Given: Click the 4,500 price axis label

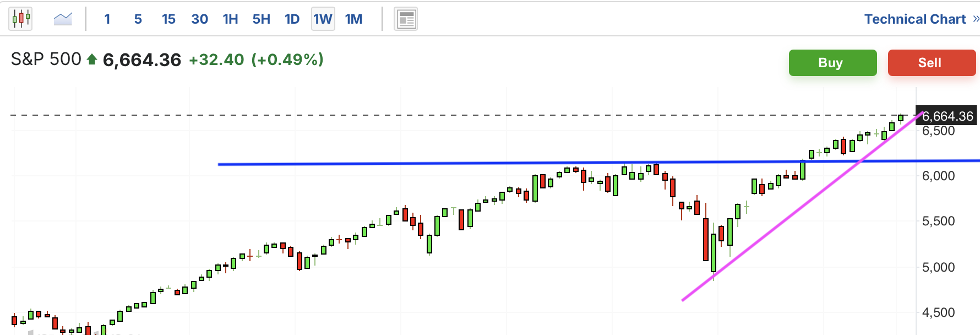Looking at the screenshot, I should tap(938, 312).
